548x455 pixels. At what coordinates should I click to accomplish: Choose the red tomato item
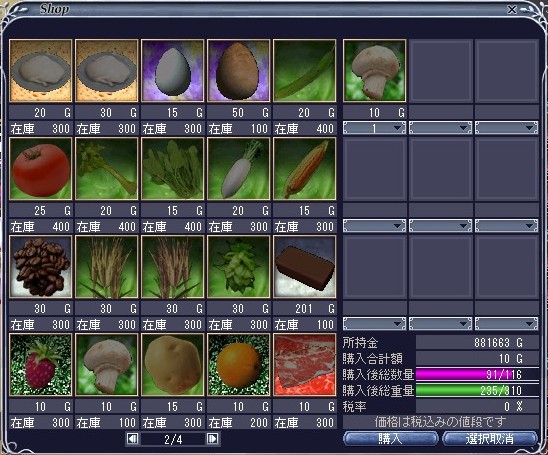coord(41,168)
